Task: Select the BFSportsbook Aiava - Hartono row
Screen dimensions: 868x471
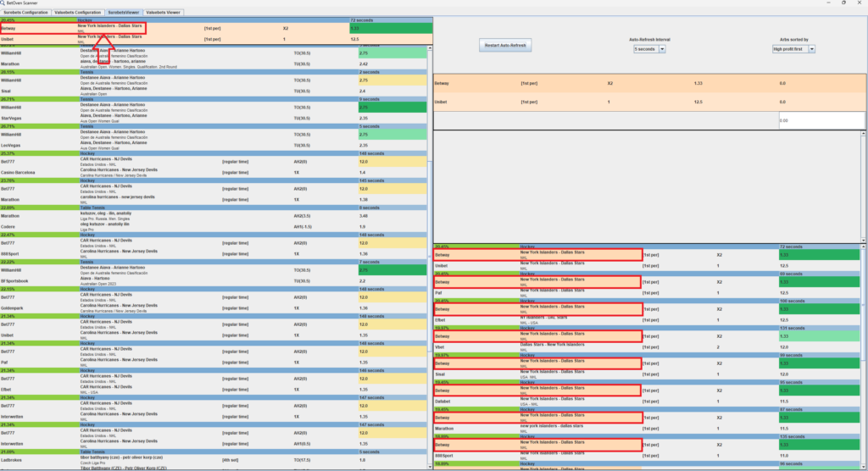Action: [x=214, y=281]
